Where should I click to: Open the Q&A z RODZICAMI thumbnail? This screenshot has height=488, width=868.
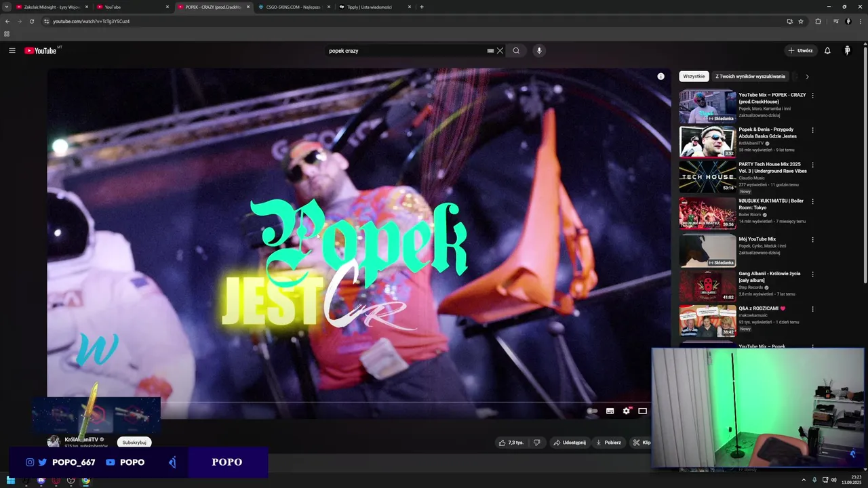(x=707, y=321)
